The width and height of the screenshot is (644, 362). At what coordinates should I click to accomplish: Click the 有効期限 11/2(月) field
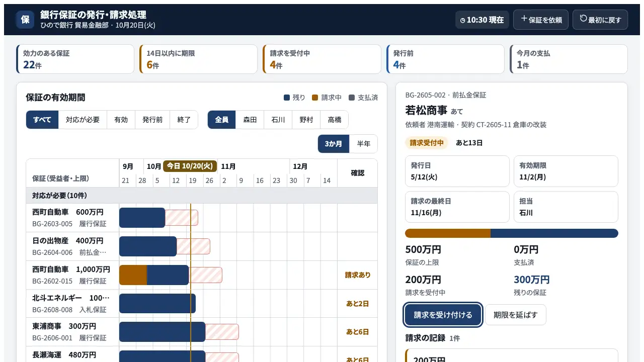tap(566, 171)
